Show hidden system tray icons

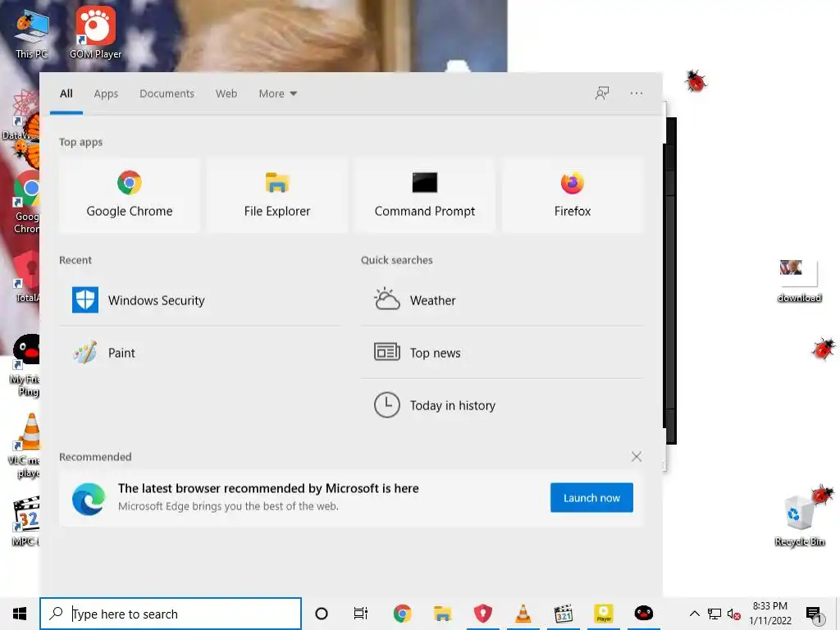click(x=694, y=614)
